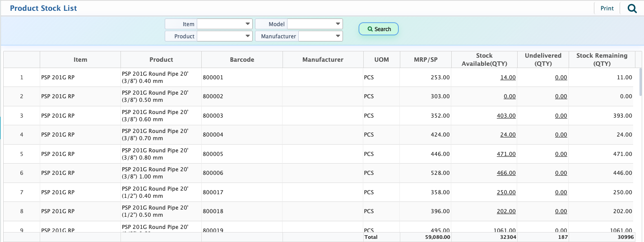Select barcode cell 800001
644x242 pixels.
click(x=242, y=78)
